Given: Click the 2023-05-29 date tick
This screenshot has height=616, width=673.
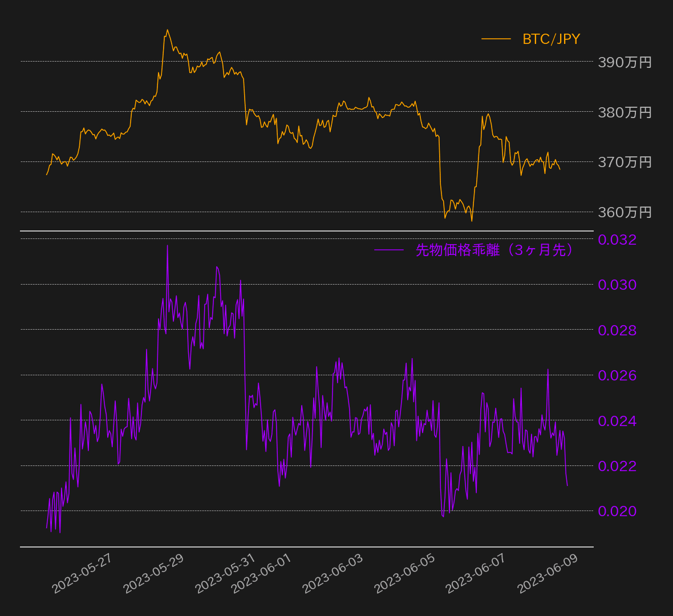Looking at the screenshot, I should (x=154, y=573).
